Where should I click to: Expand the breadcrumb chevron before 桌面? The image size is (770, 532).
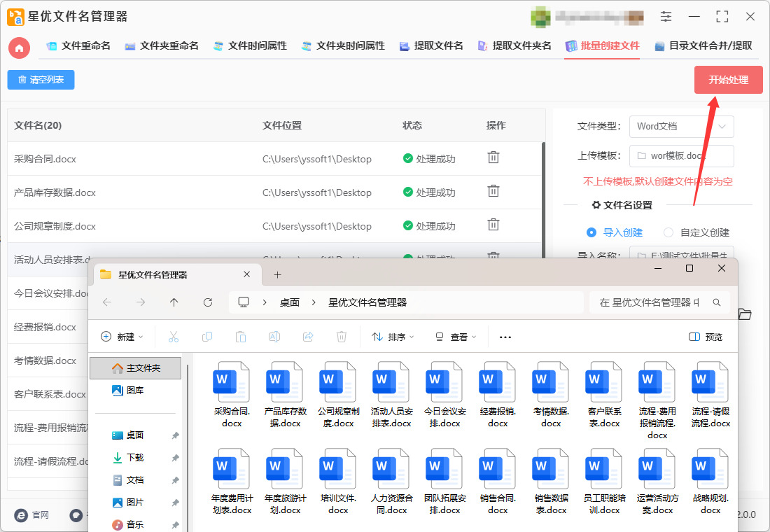click(x=265, y=302)
